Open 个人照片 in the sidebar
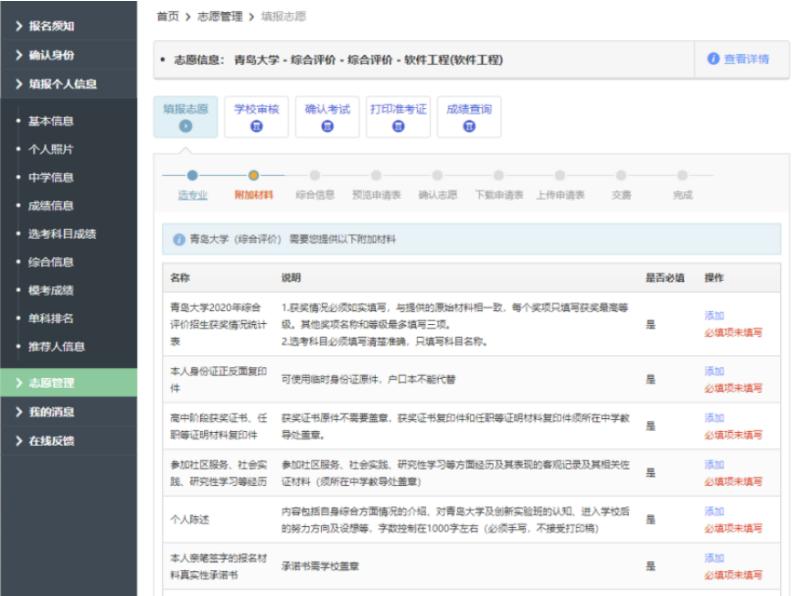The height and width of the screenshot is (596, 793). 51,149
